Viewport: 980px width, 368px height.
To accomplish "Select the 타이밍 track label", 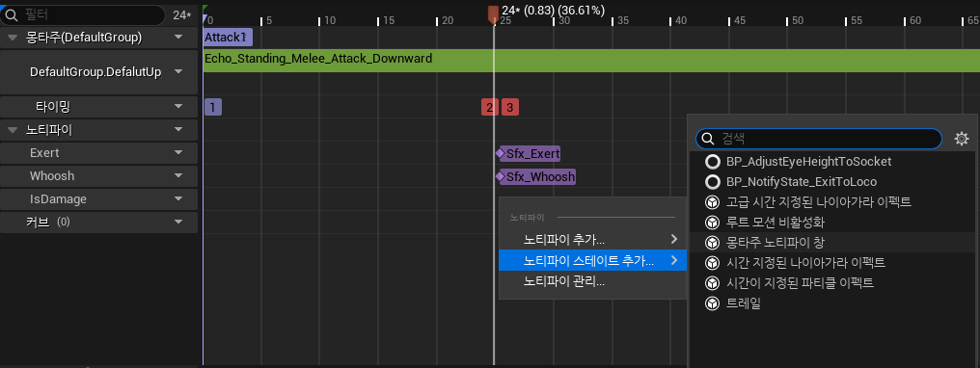I will point(54,107).
